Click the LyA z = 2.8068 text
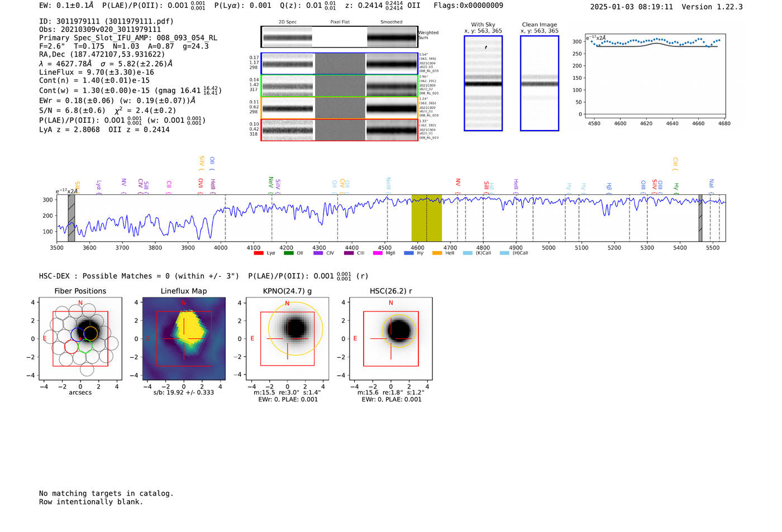782x532 pixels. (69, 130)
